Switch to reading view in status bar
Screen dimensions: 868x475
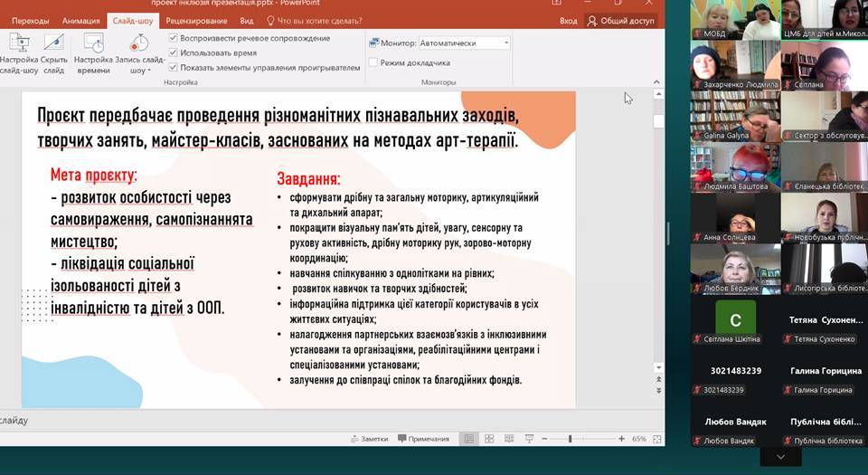click(509, 439)
